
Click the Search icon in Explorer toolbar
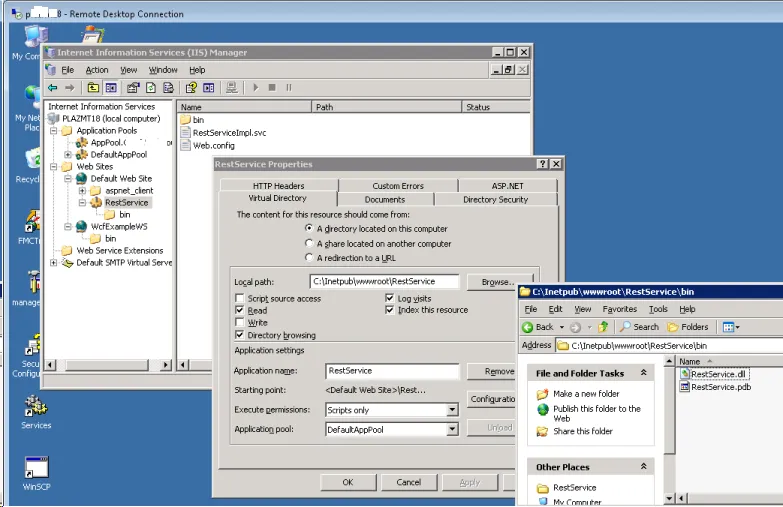coord(639,327)
